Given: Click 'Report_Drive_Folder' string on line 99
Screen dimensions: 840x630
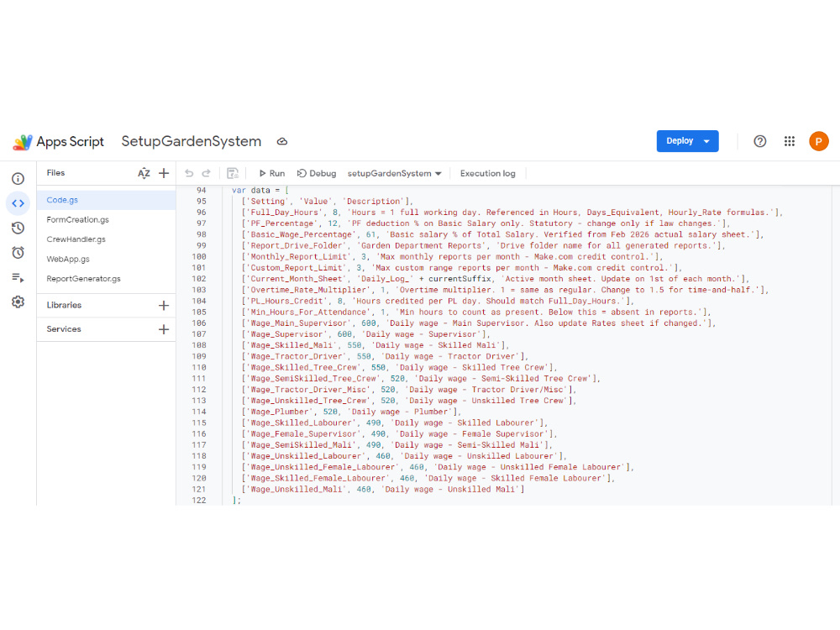Looking at the screenshot, I should (297, 246).
